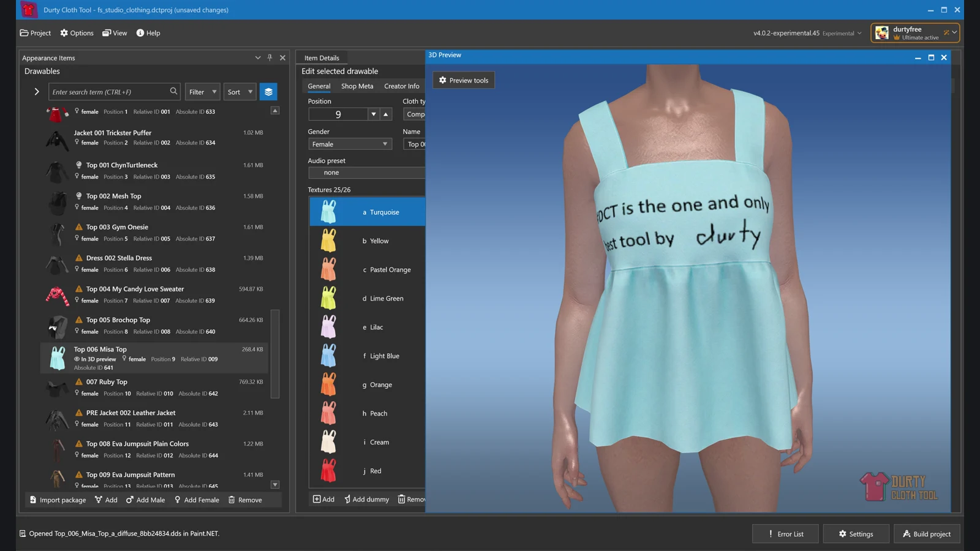Image resolution: width=980 pixels, height=551 pixels.
Task: Open the Error List
Action: click(x=786, y=534)
